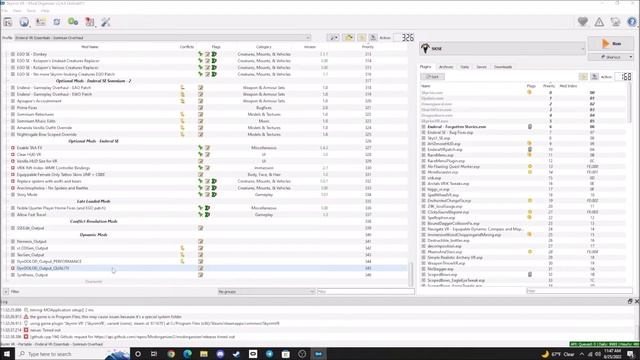The height and width of the screenshot is (360, 640).
Task: Click the restore backup icon above mod list
Action: (x=362, y=38)
